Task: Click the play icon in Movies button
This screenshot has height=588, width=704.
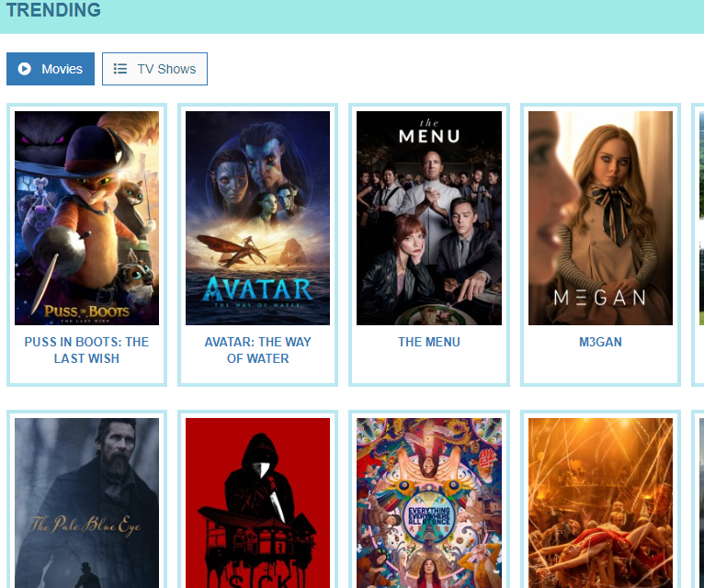Action: click(x=24, y=69)
